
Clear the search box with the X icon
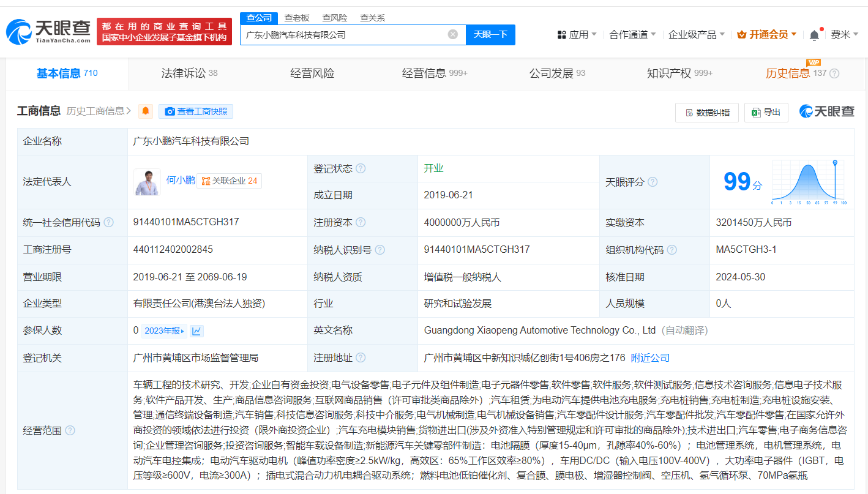coord(452,35)
